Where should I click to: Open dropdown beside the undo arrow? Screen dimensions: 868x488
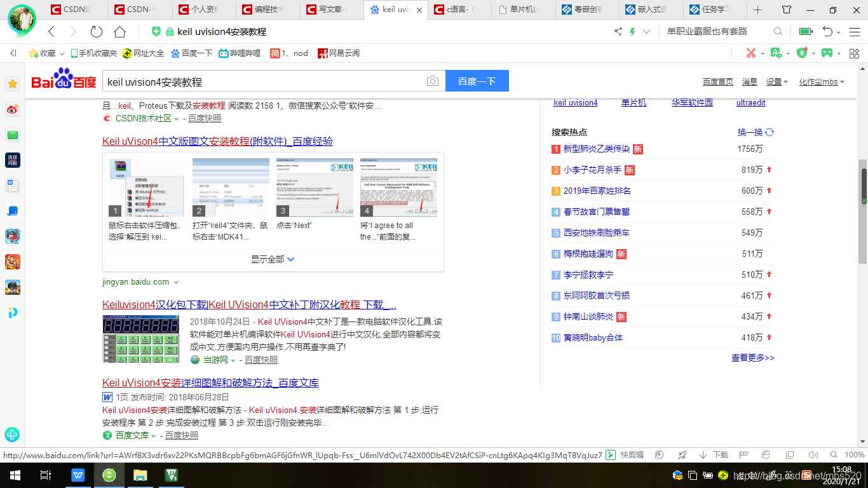[x=839, y=32]
